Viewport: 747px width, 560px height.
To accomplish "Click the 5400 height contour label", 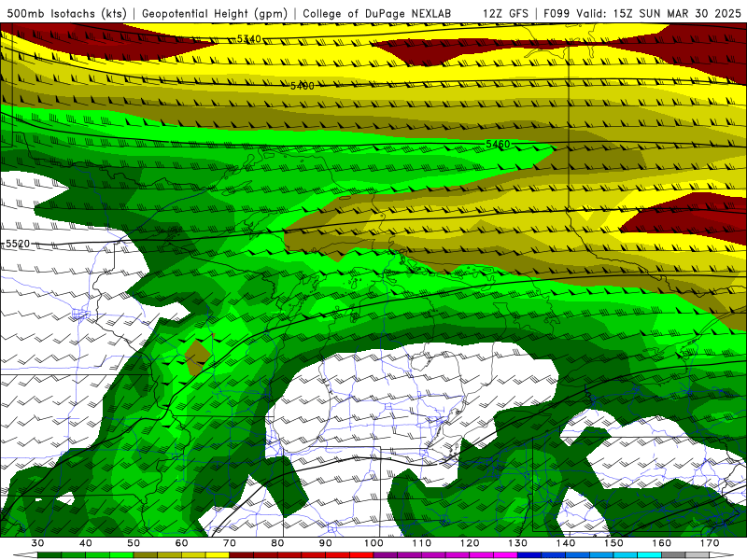I will pyautogui.click(x=303, y=86).
